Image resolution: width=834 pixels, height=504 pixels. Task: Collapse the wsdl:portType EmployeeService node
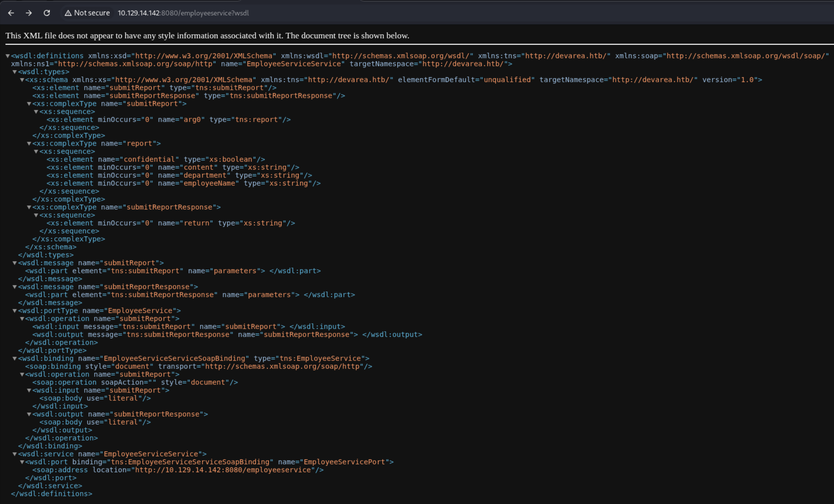click(x=15, y=311)
